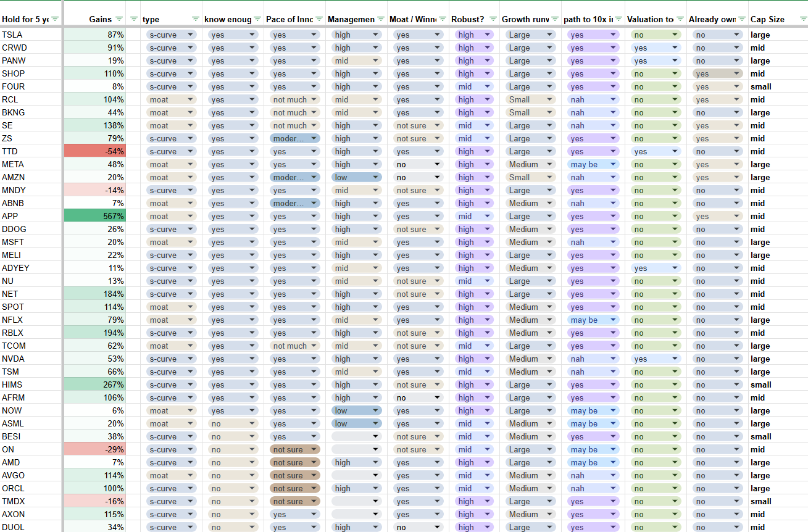This screenshot has width=808, height=532.
Task: Open empty management dropdown in BESI row
Action: [357, 436]
